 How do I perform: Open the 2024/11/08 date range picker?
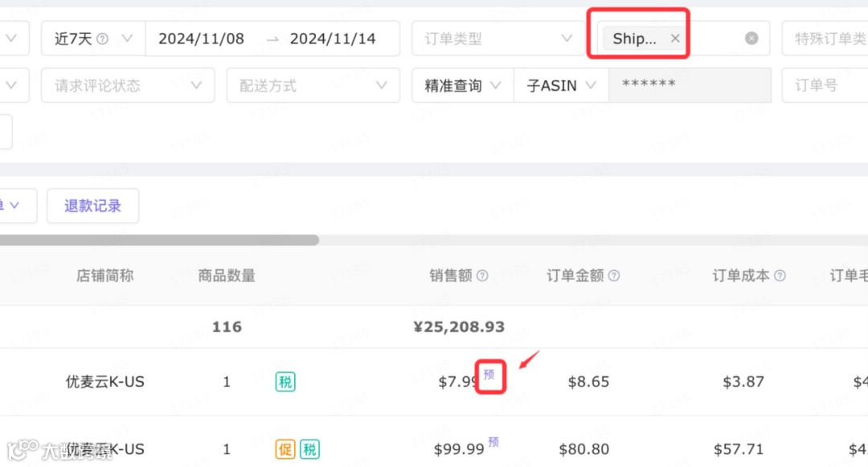pos(202,38)
